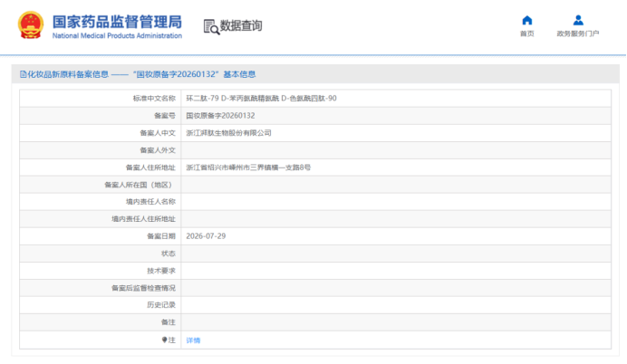Click the document icon before 化妆品新原料备案信息
Viewport: 627px width, 364px height.
[x=24, y=74]
